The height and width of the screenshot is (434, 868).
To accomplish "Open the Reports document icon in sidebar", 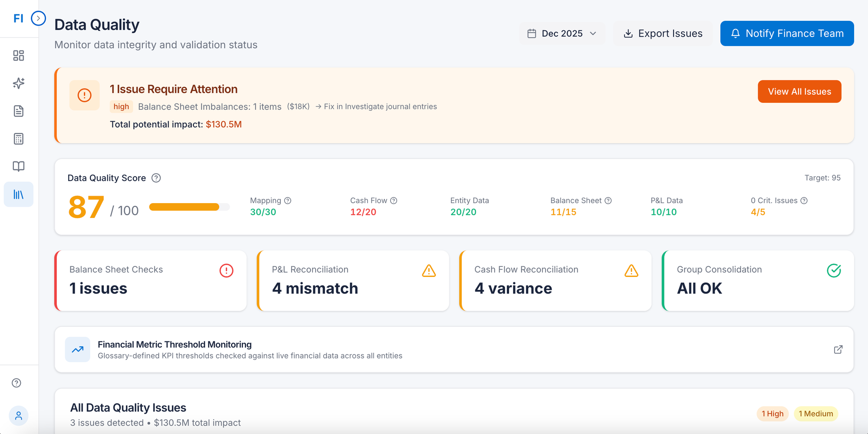I will click(18, 111).
